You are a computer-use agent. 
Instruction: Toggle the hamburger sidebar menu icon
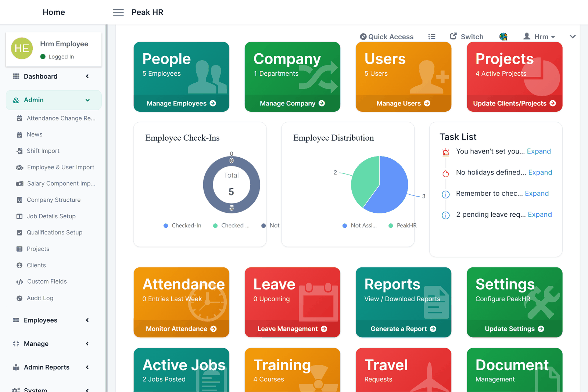pyautogui.click(x=118, y=12)
